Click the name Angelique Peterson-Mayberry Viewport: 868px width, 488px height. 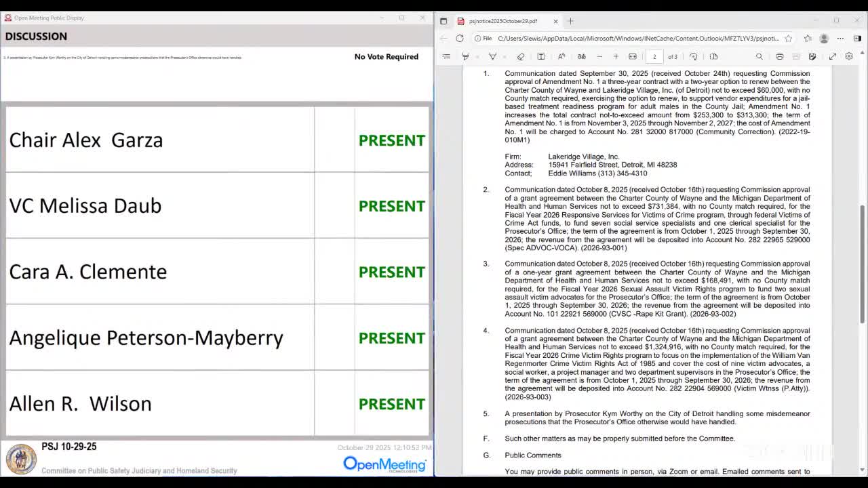(x=146, y=338)
